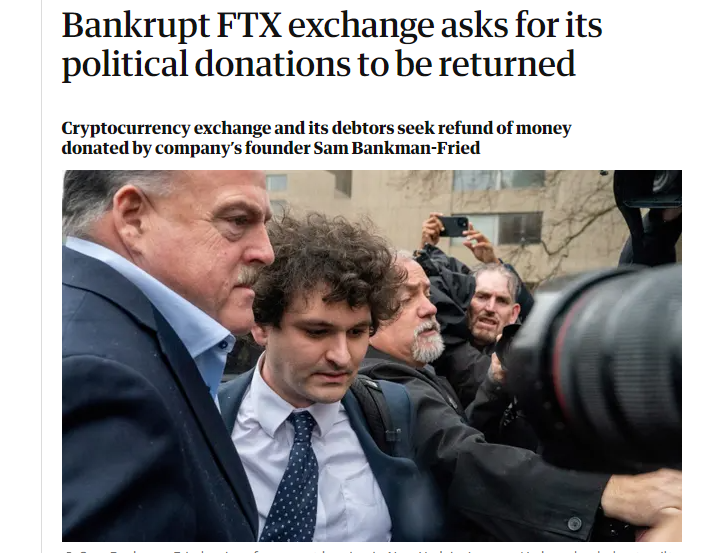Click the grey-bearded man in the photo

click(421, 313)
